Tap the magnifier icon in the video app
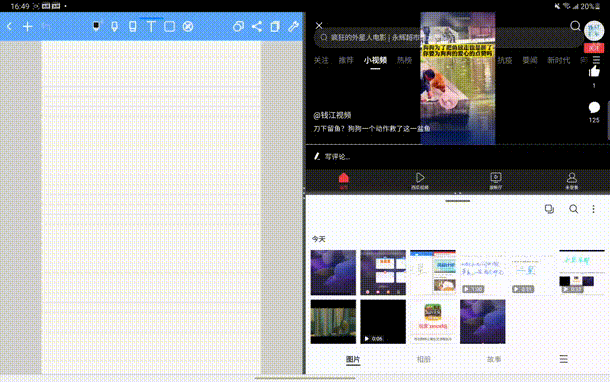Screen dimensions: 610x382 (x=575, y=26)
